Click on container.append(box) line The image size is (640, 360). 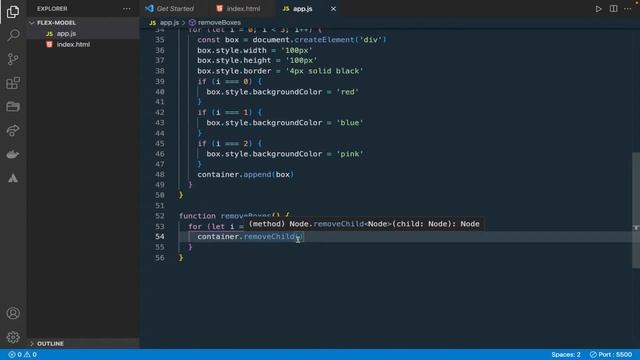245,175
